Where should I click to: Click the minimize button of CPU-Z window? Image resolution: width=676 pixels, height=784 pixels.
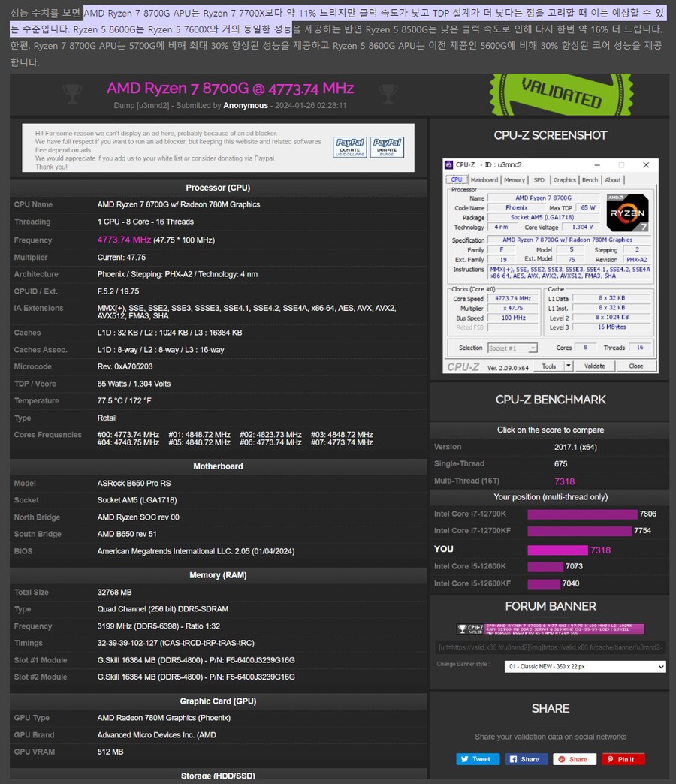(x=597, y=164)
